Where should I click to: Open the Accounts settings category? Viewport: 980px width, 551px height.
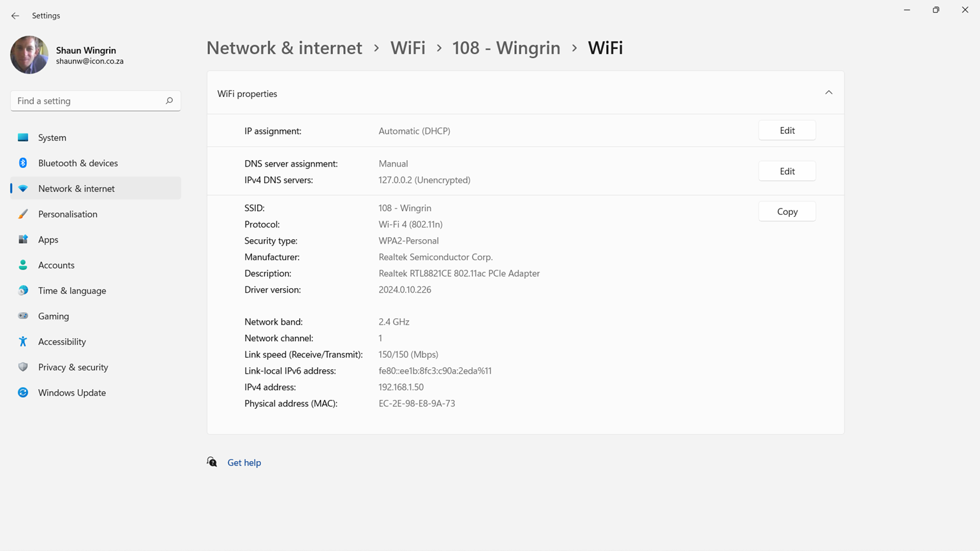[96, 265]
